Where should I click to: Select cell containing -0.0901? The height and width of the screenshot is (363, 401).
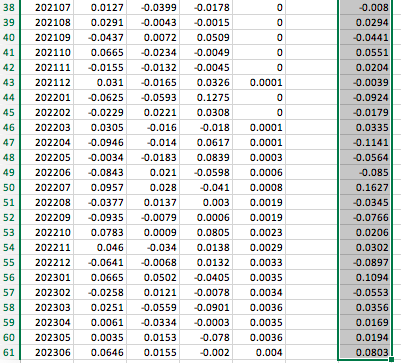click(x=206, y=307)
